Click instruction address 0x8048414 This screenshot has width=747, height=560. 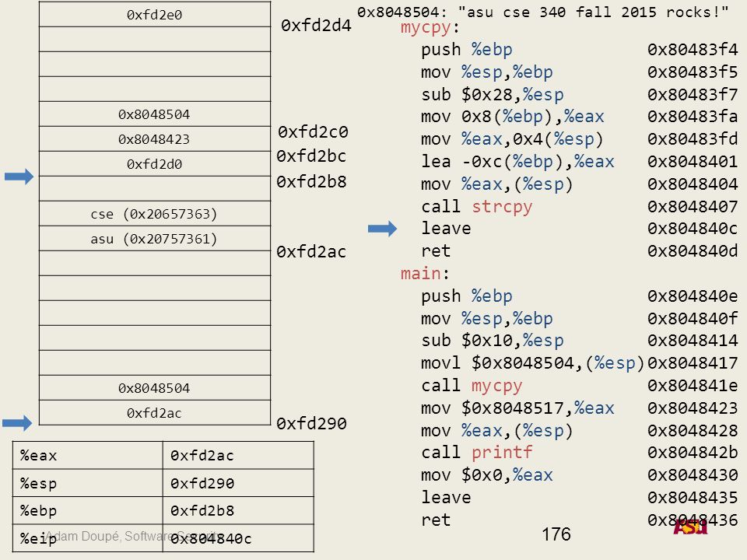click(693, 341)
